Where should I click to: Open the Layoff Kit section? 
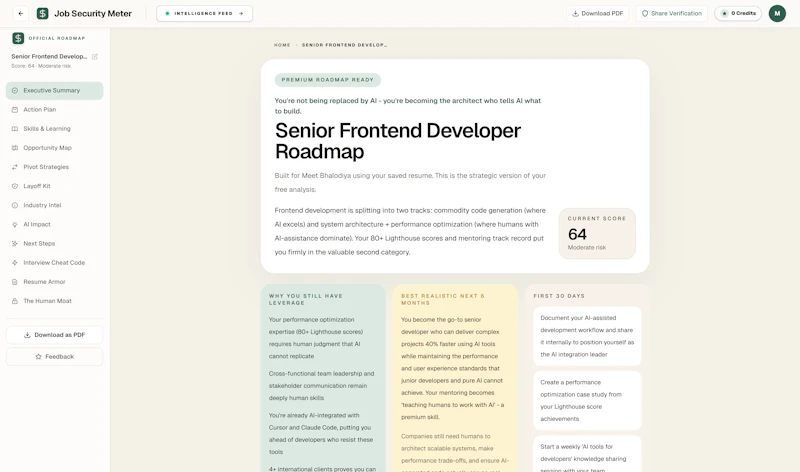55,186
